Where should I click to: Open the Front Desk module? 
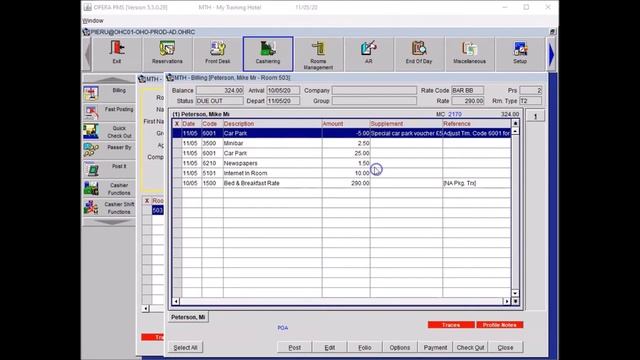[218, 54]
